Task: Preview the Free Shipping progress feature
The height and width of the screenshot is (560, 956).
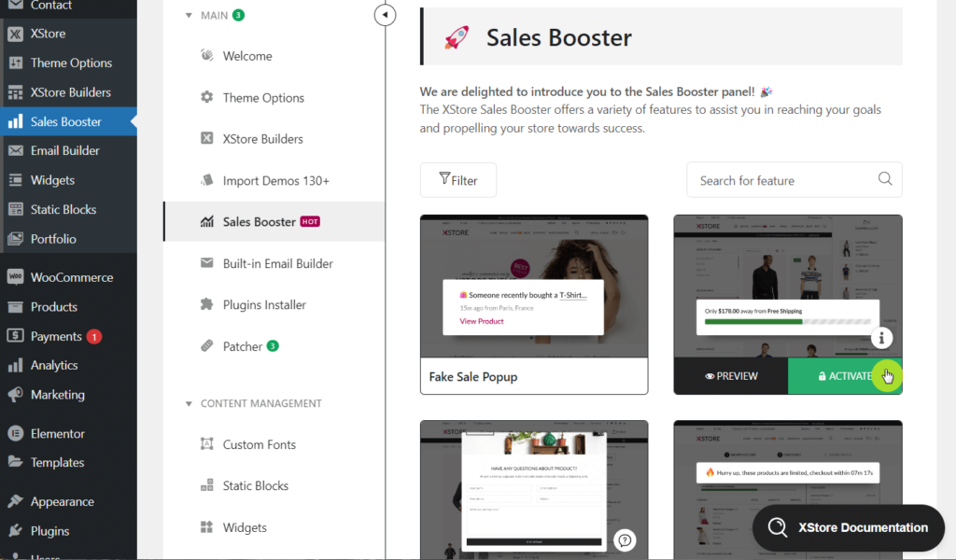Action: coord(731,376)
